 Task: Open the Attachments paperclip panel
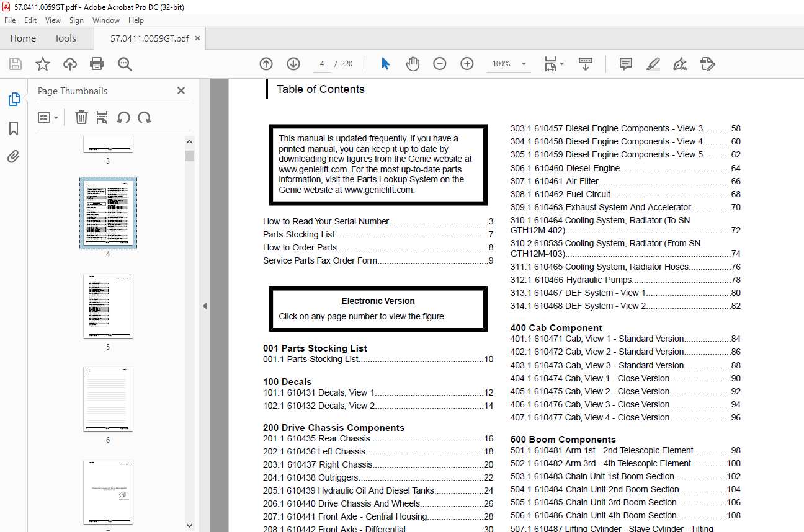[x=14, y=156]
